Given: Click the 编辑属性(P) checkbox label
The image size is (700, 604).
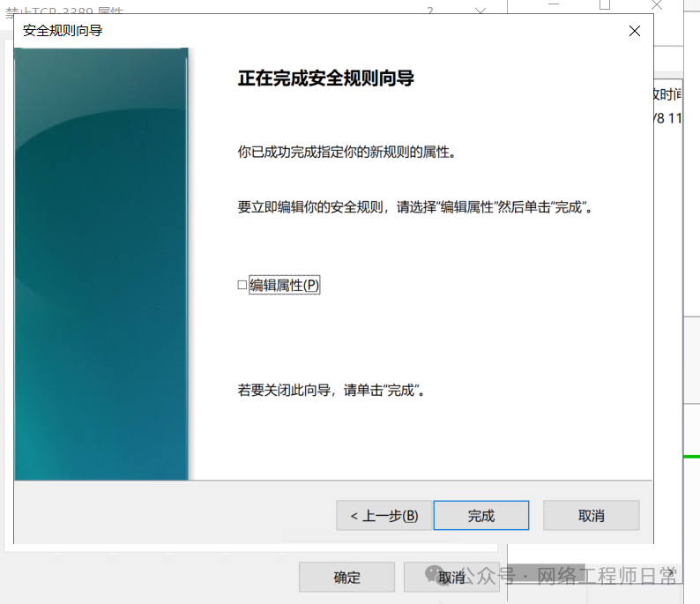Looking at the screenshot, I should click(x=284, y=285).
